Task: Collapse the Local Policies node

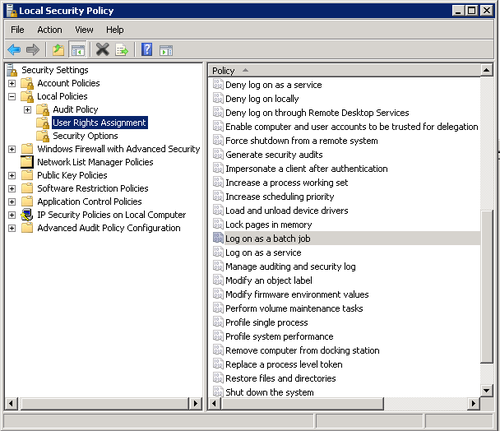Action: coord(12,97)
